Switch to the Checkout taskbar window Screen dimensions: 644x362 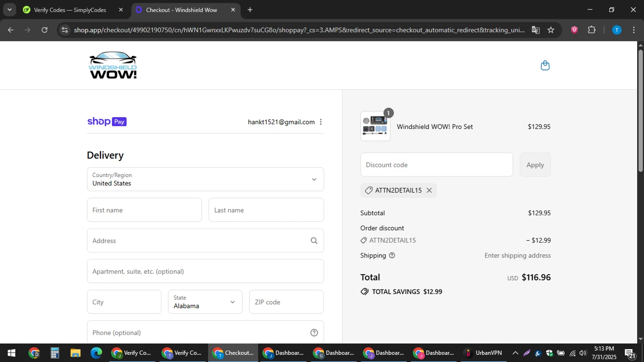click(x=233, y=353)
